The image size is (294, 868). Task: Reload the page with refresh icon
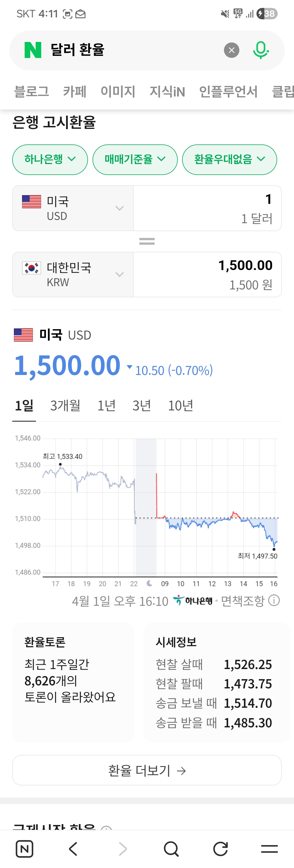pos(220,848)
